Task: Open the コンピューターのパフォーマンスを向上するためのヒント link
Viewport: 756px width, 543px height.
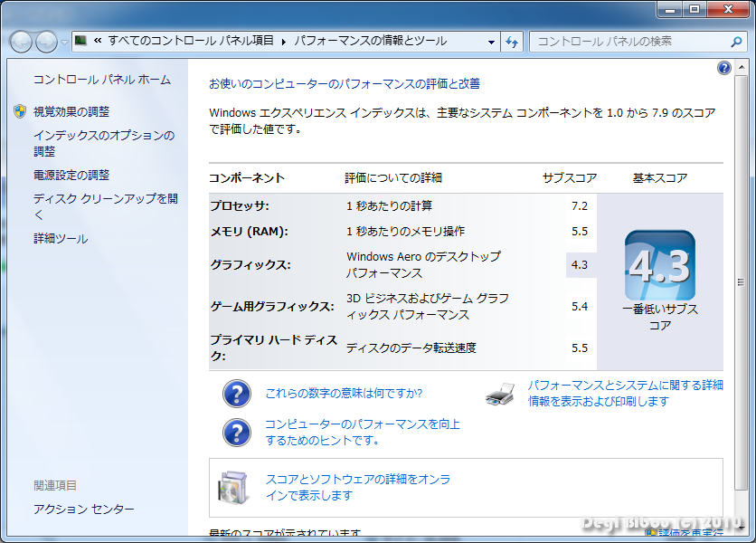Action: pyautogui.click(x=362, y=432)
